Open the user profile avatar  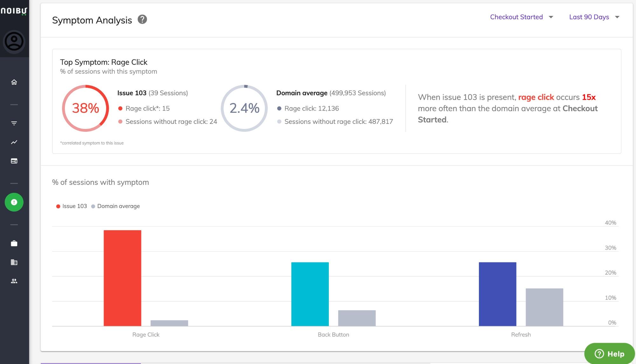[14, 42]
